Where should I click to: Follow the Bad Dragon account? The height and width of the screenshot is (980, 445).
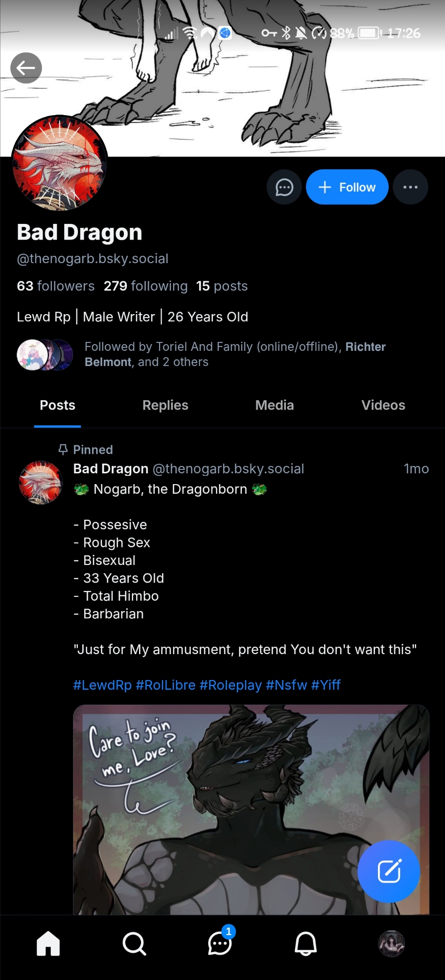click(x=347, y=187)
